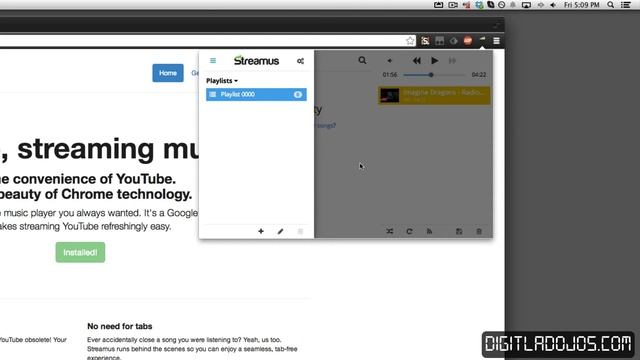Click the diamond-shaped extension icon in Chrome toolbar
This screenshot has width=640, height=360.
(453, 41)
